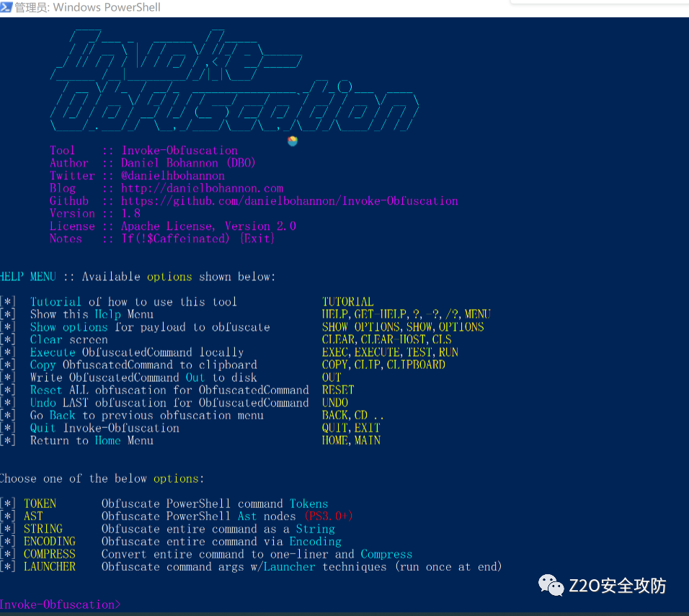Click the cyan Launcher word in LAUNCHER row

tap(289, 567)
